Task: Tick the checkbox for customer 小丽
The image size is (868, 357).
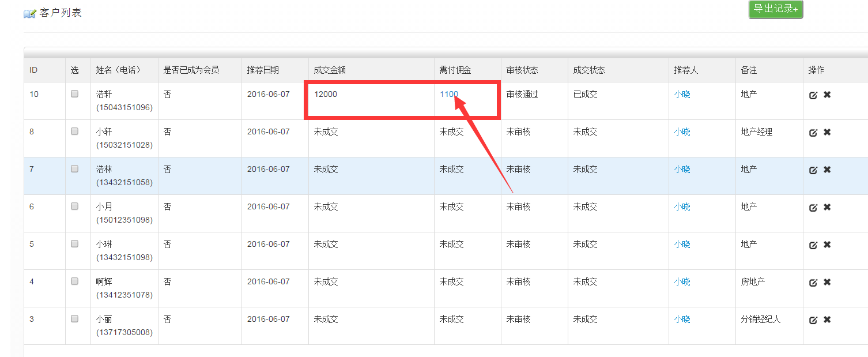Action: (75, 319)
